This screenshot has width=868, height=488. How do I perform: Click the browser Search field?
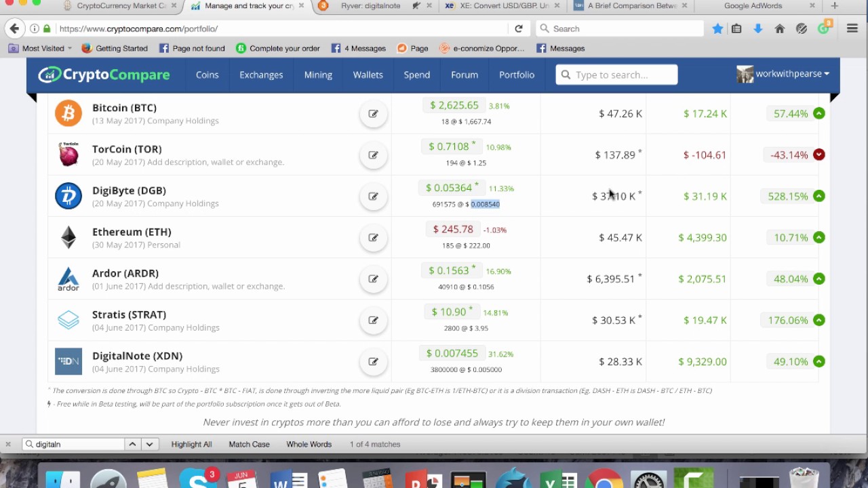(x=619, y=28)
